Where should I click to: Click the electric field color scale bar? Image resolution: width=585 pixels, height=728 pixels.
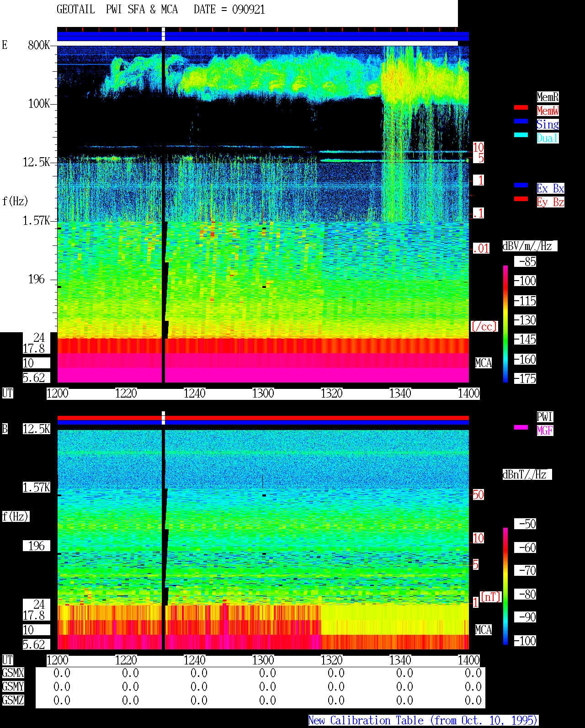click(505, 324)
